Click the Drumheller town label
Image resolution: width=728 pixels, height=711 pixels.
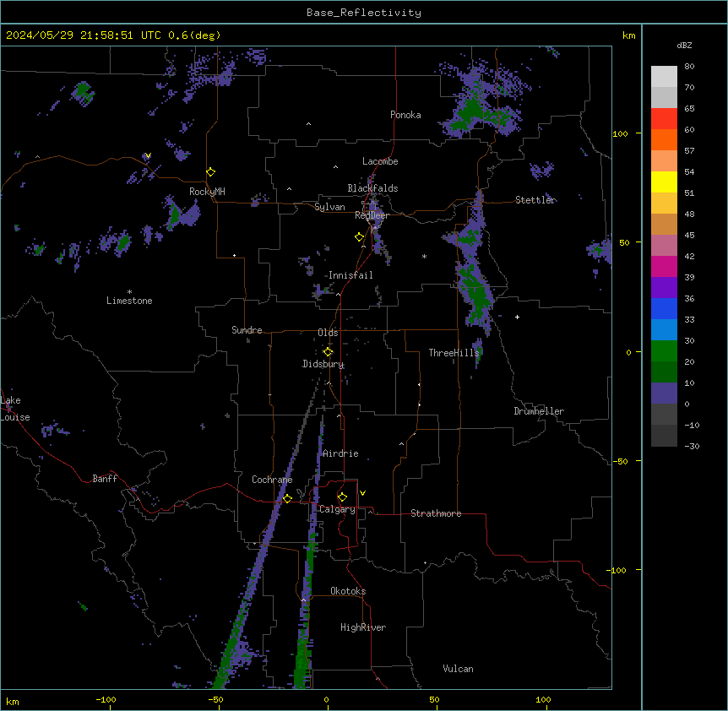tap(539, 411)
